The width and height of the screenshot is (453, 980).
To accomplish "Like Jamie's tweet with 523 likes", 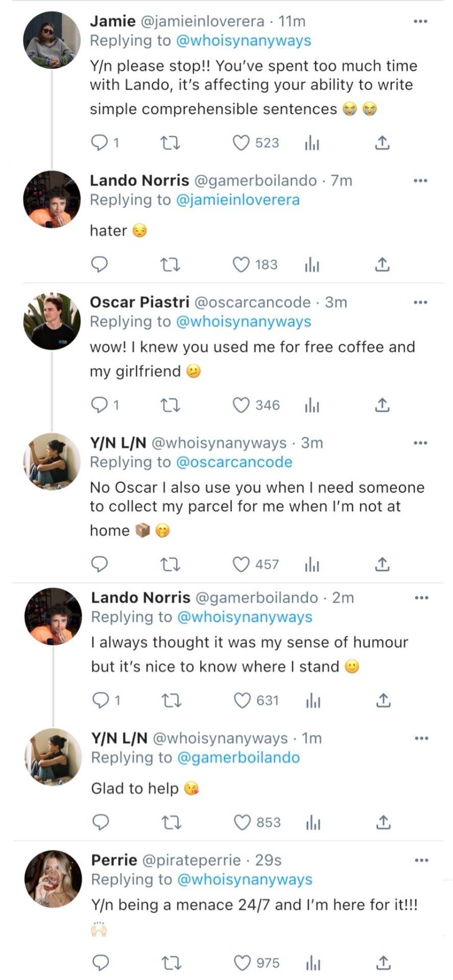I will point(241,143).
